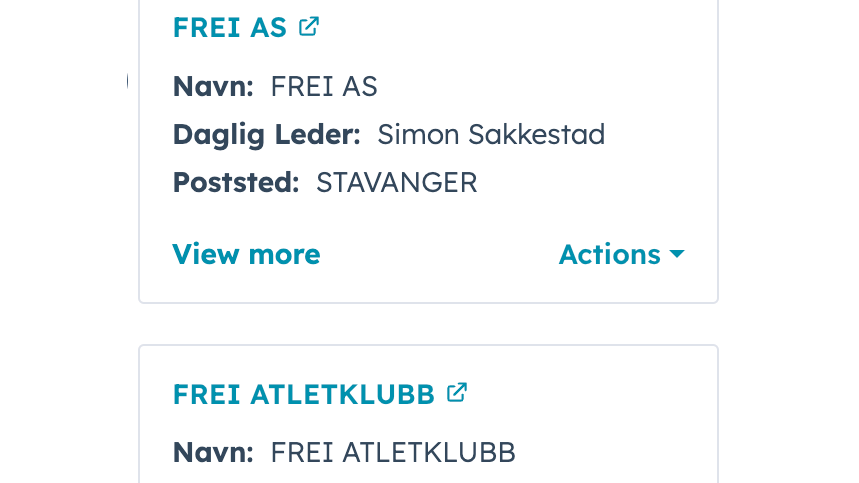859x483 pixels.
Task: Expand the Actions dropdown menu
Action: click(x=620, y=255)
